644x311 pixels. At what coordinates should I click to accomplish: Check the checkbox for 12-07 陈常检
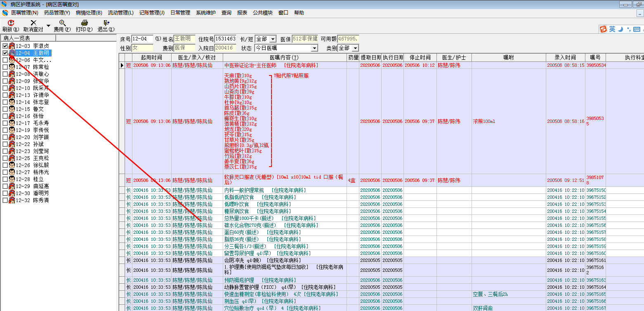(x=5, y=67)
